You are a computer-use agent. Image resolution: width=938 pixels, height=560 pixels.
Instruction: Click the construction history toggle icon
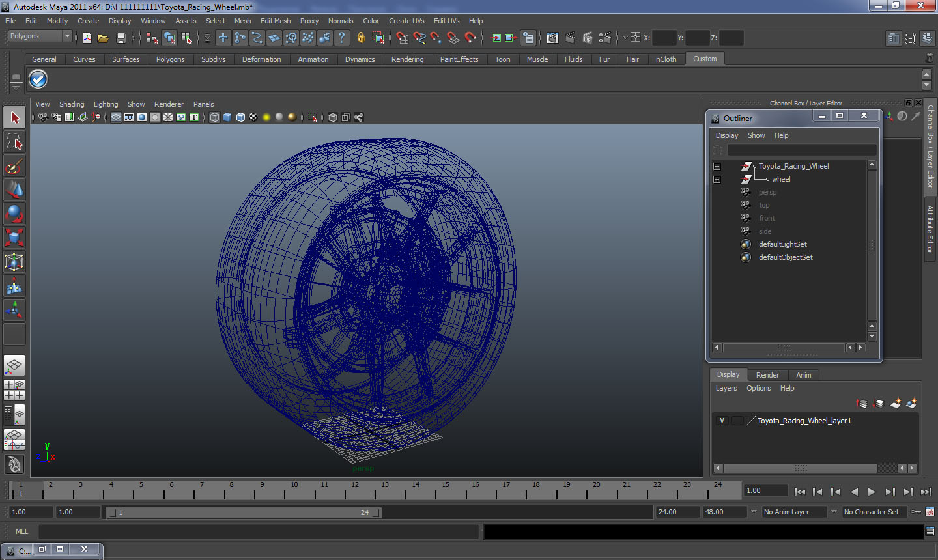tap(528, 38)
